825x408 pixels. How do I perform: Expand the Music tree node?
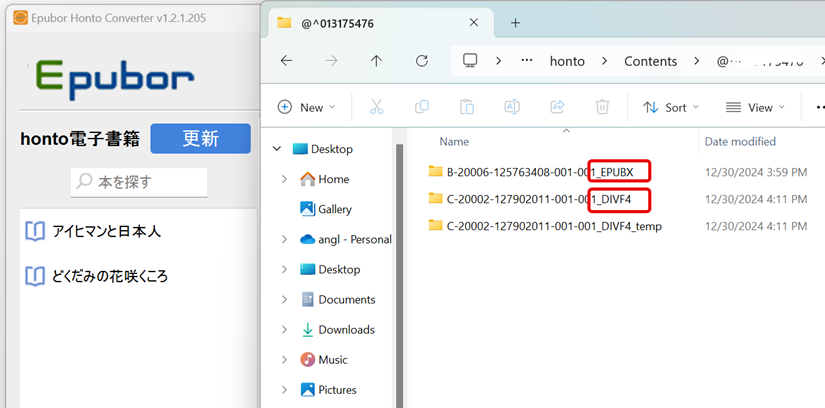285,360
